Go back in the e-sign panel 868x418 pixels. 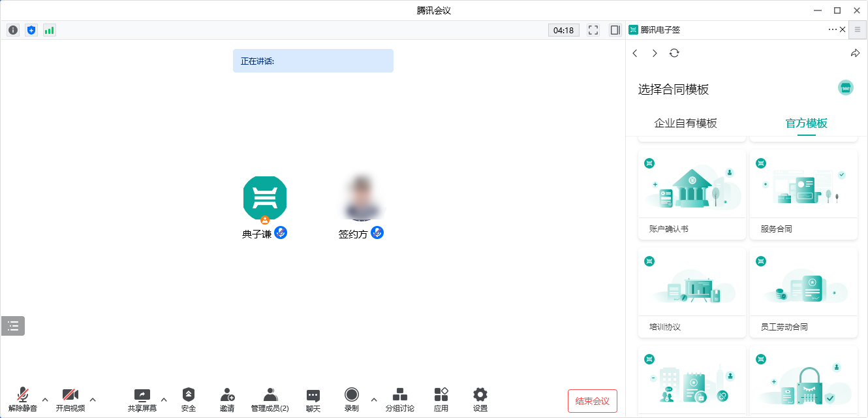pos(635,54)
